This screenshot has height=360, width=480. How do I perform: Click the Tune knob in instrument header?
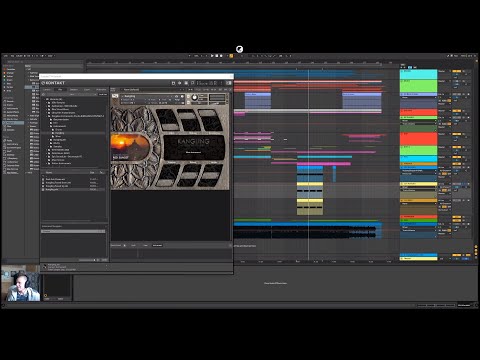click(x=195, y=98)
